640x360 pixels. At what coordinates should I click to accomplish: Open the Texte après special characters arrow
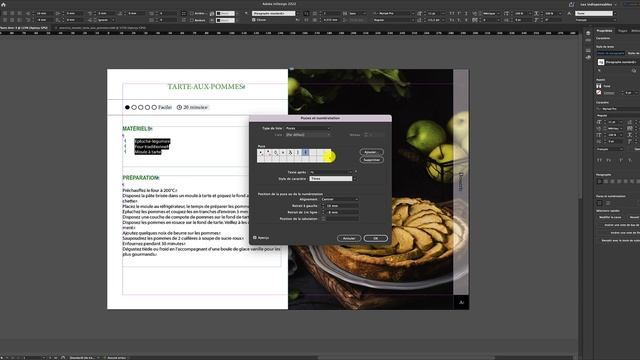(x=356, y=171)
